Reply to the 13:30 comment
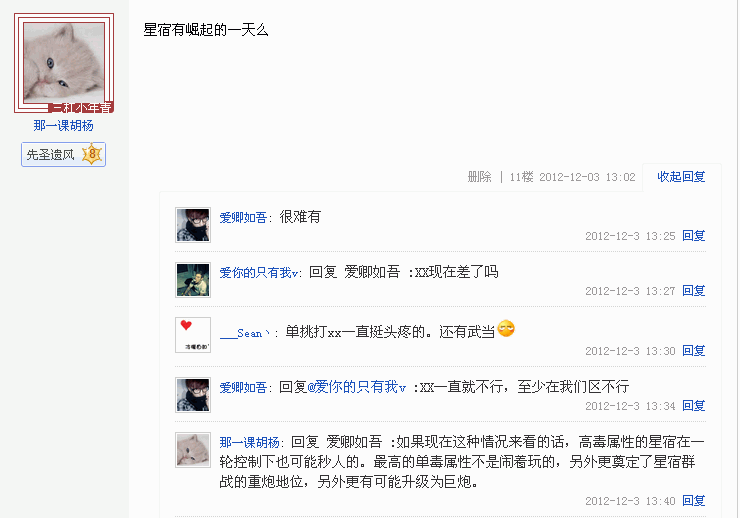The height and width of the screenshot is (518, 740). (693, 351)
